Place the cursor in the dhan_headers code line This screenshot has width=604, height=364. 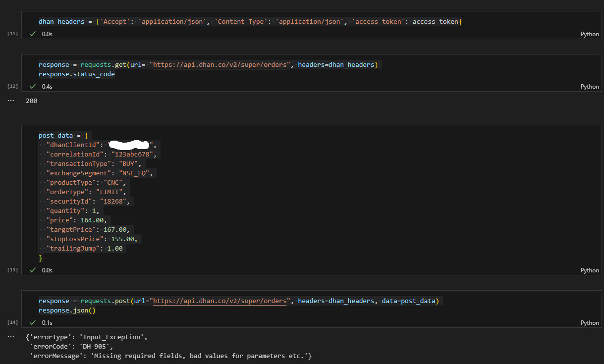(248, 22)
